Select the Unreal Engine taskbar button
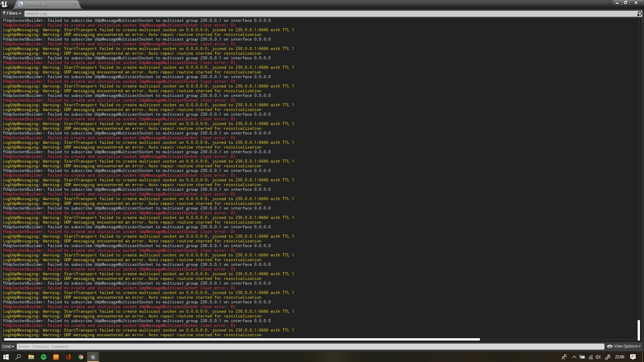Image resolution: width=644 pixels, height=362 pixels. (x=93, y=357)
